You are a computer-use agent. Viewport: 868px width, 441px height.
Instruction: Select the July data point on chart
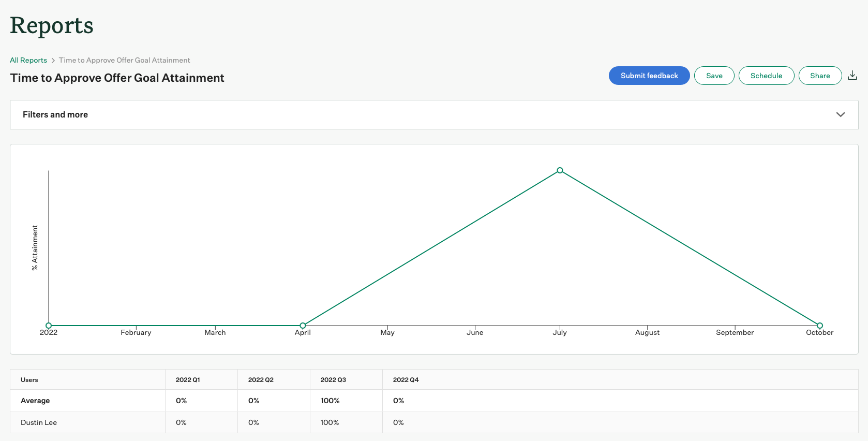click(x=560, y=170)
